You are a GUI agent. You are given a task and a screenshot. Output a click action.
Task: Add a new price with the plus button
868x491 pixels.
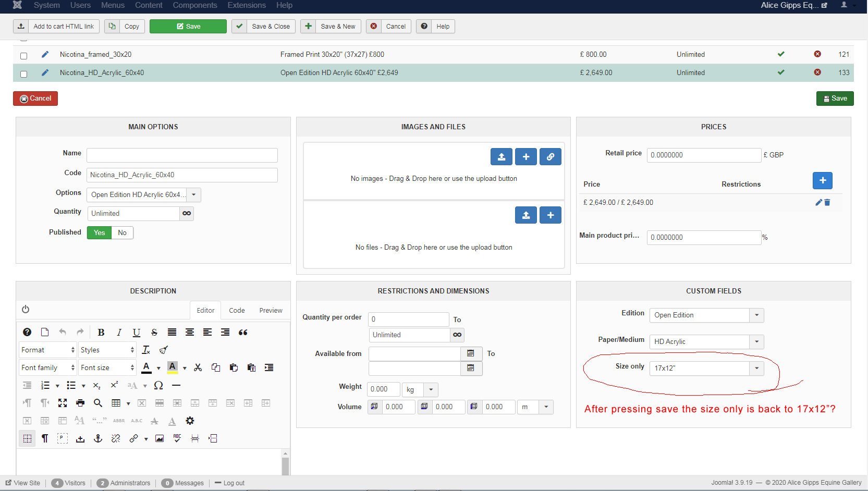[x=823, y=180]
